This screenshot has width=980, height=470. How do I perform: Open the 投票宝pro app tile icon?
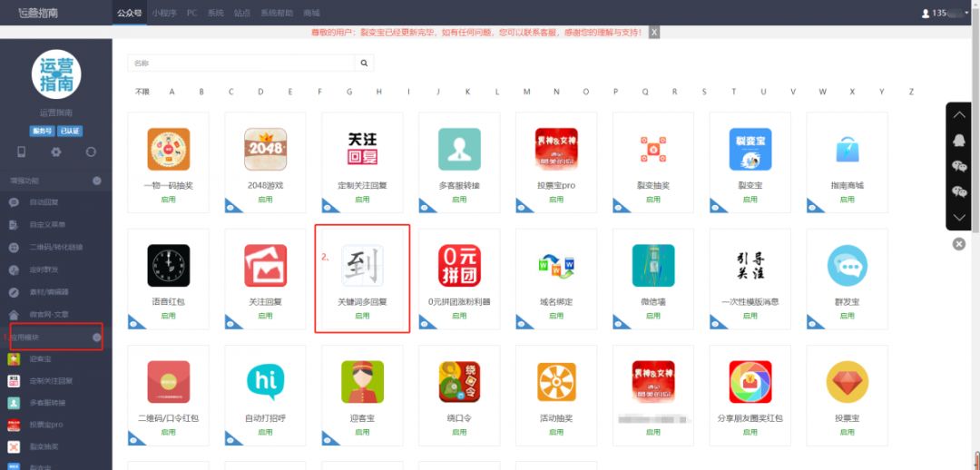tap(556, 150)
